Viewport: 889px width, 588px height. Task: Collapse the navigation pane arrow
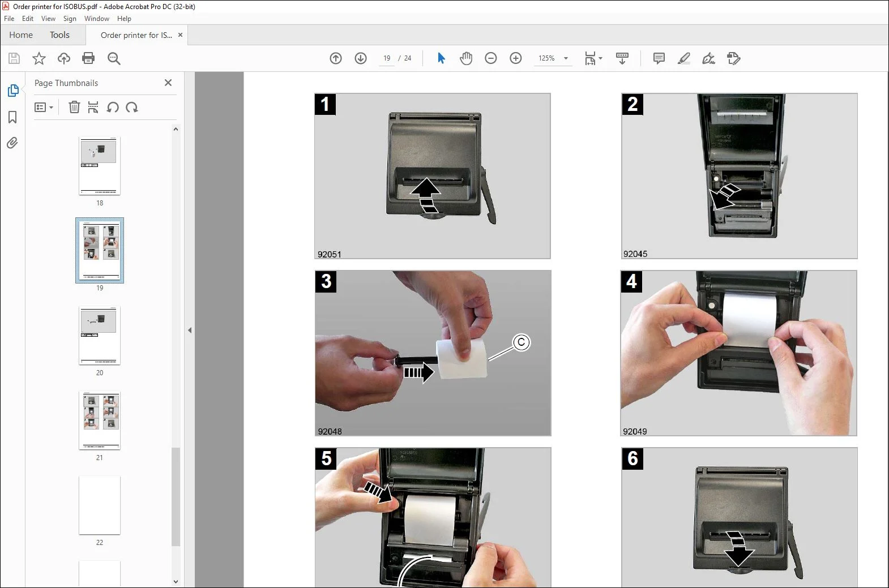(x=190, y=330)
